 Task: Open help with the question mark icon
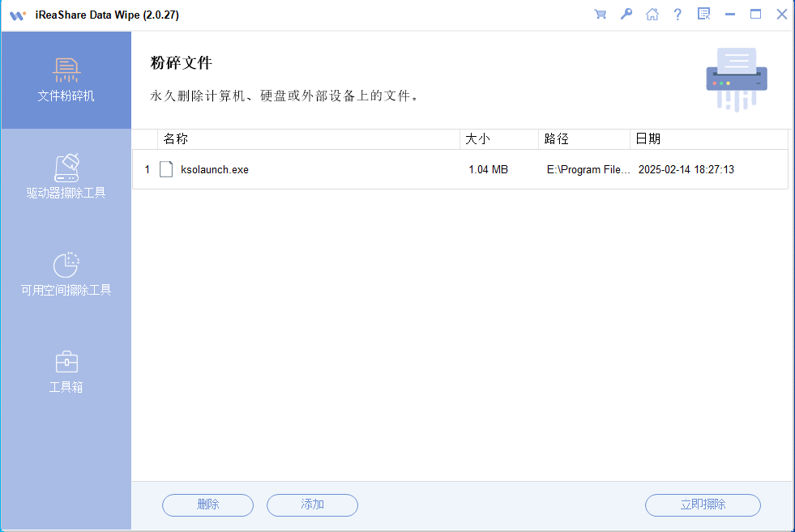coord(677,15)
